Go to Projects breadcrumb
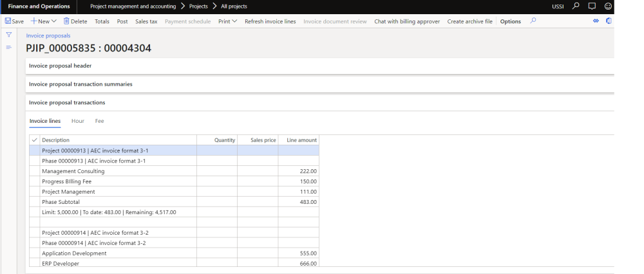The height and width of the screenshot is (274, 644). pos(198,6)
